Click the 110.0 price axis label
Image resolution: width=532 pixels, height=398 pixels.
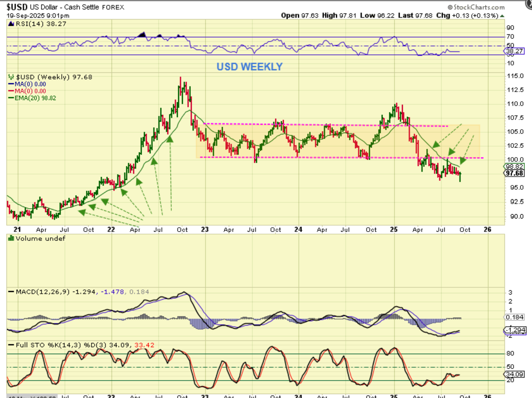coord(516,104)
